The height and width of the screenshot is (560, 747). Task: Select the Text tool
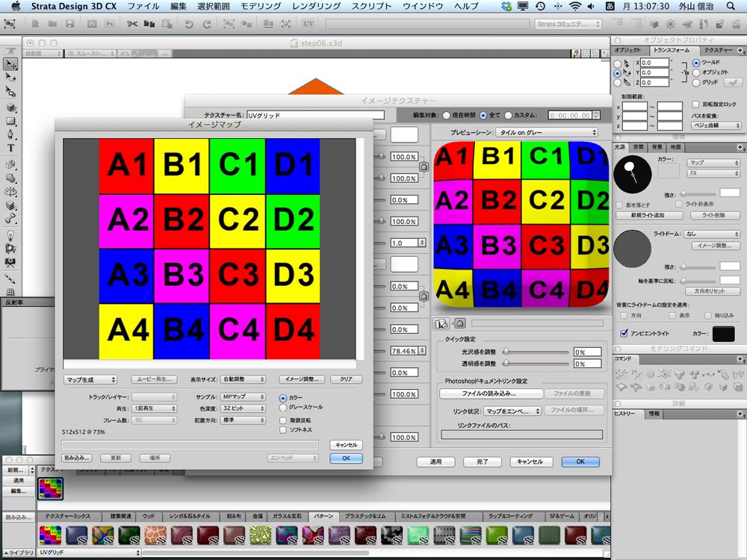[10, 148]
